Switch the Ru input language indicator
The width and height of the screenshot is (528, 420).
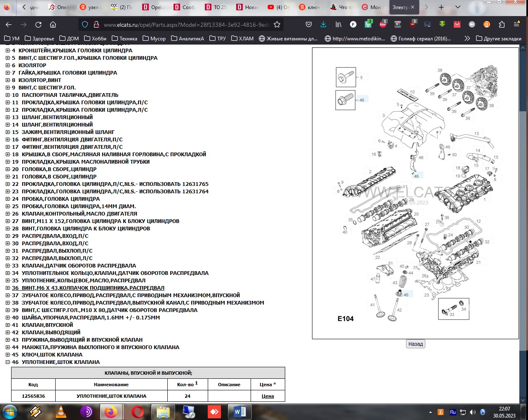click(453, 412)
